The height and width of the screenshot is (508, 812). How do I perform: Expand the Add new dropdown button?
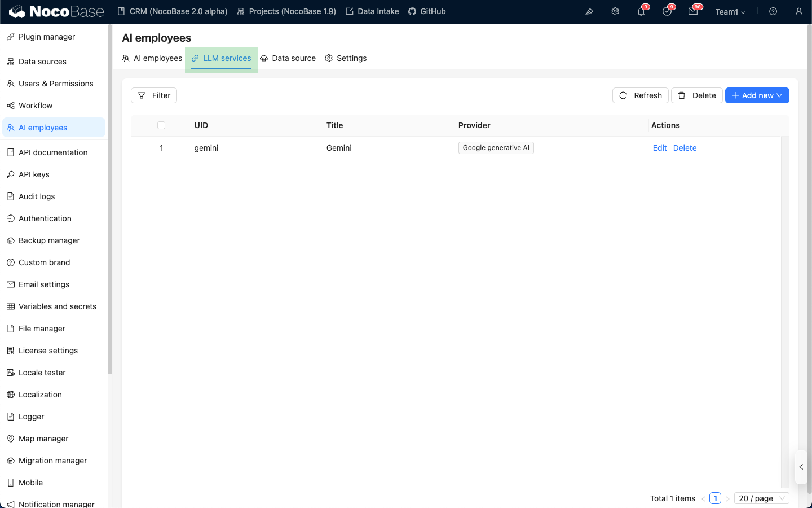(x=757, y=95)
